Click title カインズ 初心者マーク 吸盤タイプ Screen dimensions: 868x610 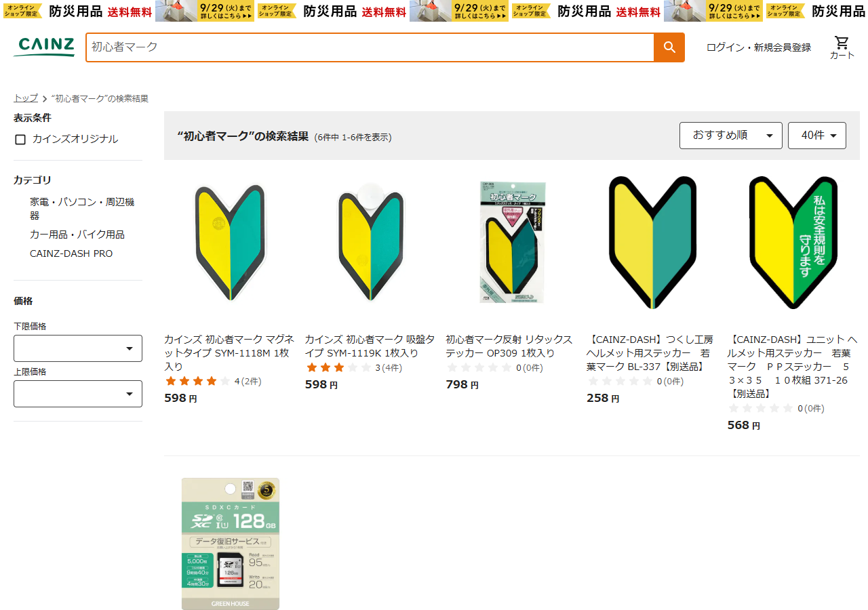pos(370,346)
